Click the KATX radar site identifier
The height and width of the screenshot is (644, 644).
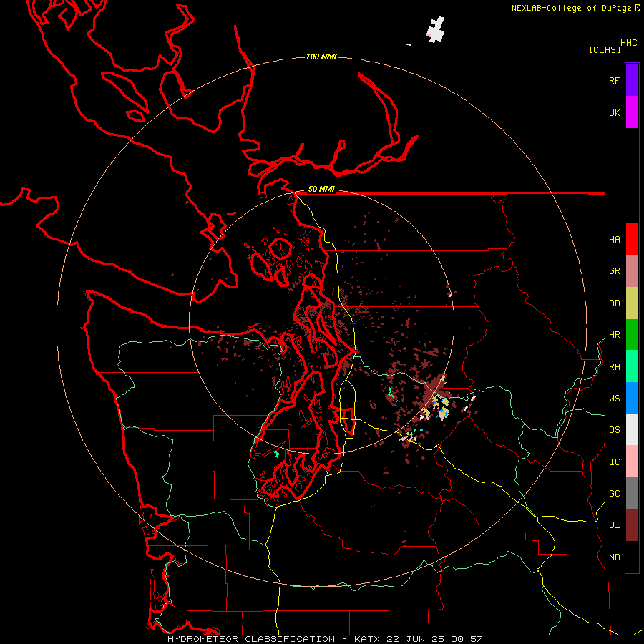click(367, 639)
